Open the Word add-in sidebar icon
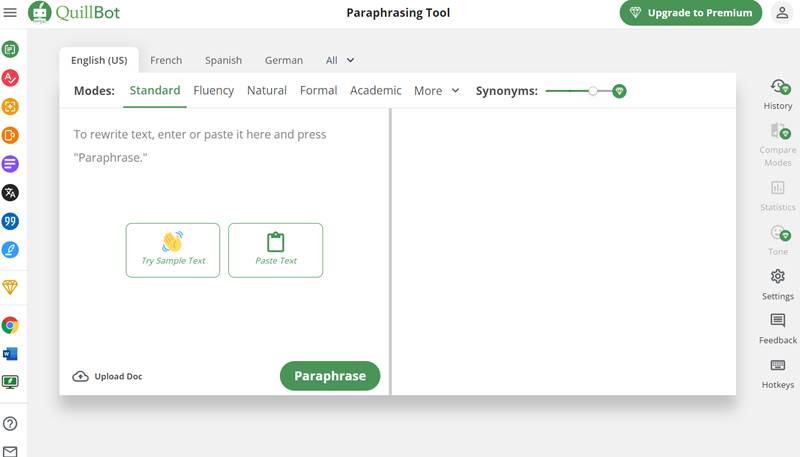Image resolution: width=800 pixels, height=457 pixels. (x=10, y=353)
